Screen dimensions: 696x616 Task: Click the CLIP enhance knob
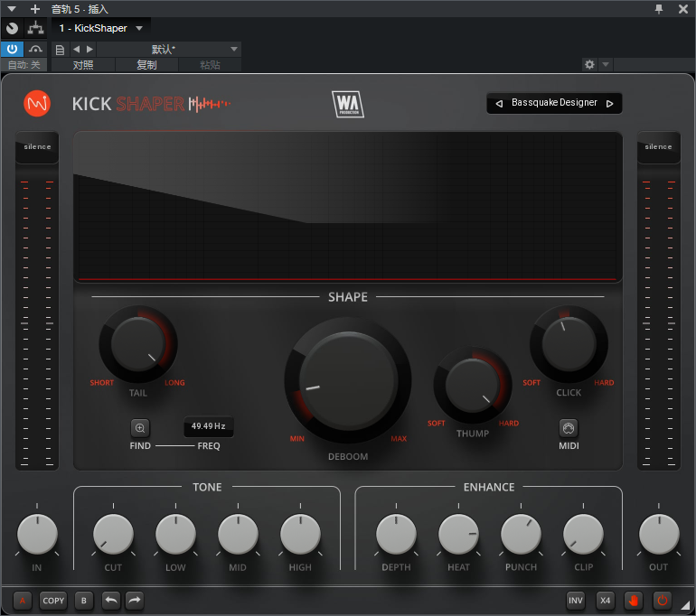click(x=583, y=535)
